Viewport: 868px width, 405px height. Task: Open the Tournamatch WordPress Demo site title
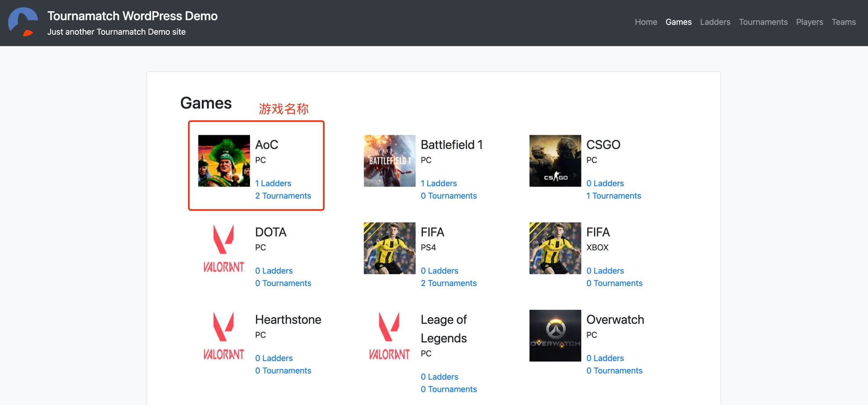[132, 16]
